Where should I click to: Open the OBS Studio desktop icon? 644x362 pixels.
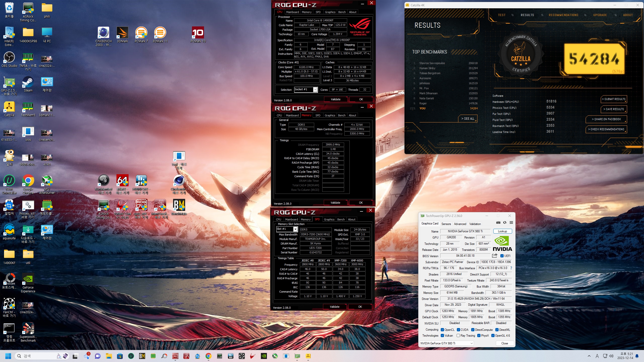coord(9,59)
